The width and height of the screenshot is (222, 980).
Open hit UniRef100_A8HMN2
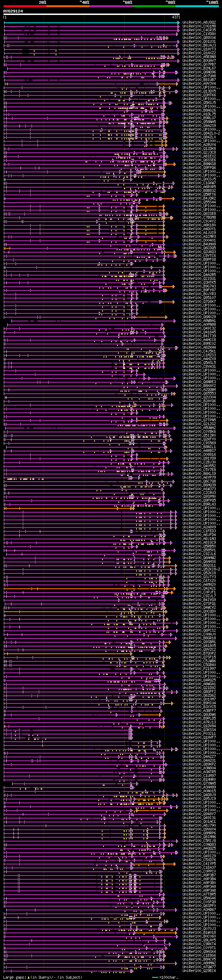pyautogui.click(x=199, y=963)
